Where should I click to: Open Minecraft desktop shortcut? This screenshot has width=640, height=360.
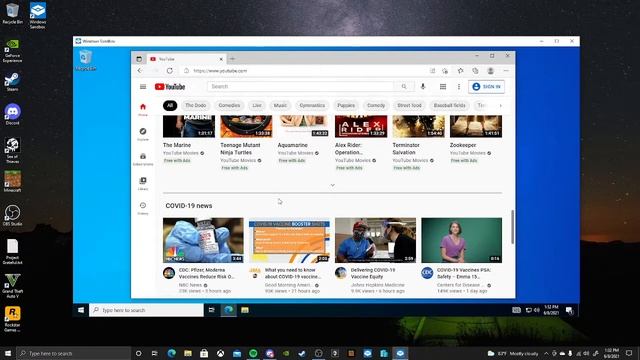pyautogui.click(x=12, y=182)
